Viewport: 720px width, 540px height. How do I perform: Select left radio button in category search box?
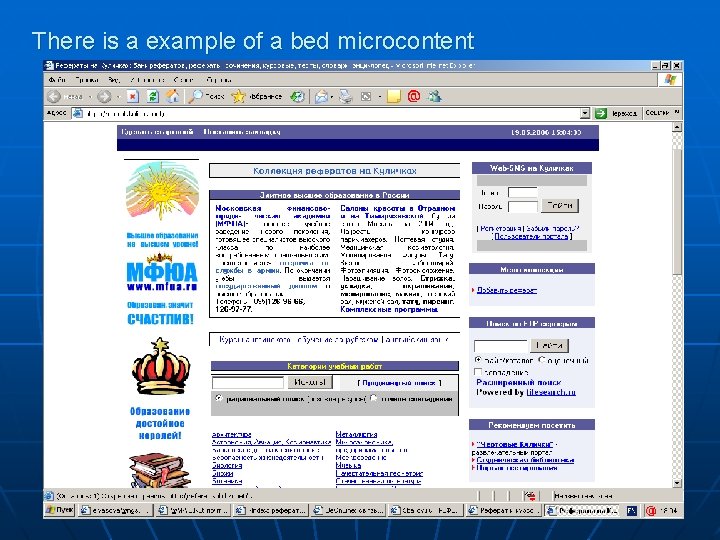click(x=219, y=398)
